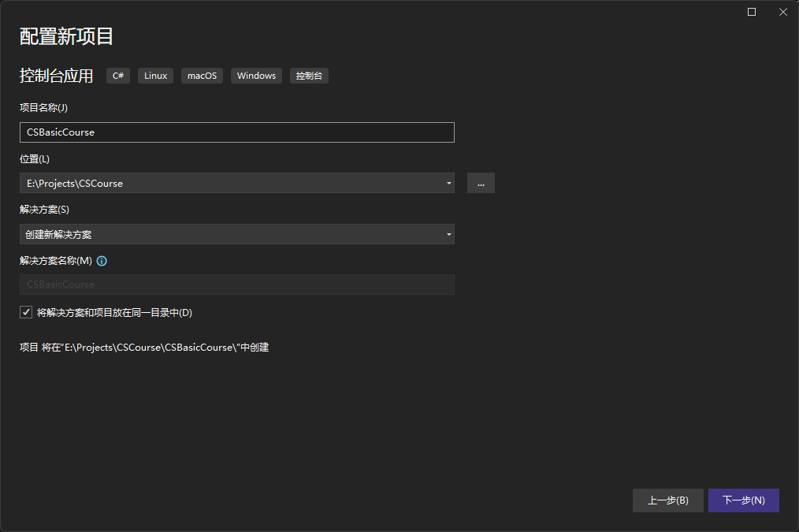Viewport: 799px width, 532px height.
Task: Click the project creation path text
Action: click(144, 348)
